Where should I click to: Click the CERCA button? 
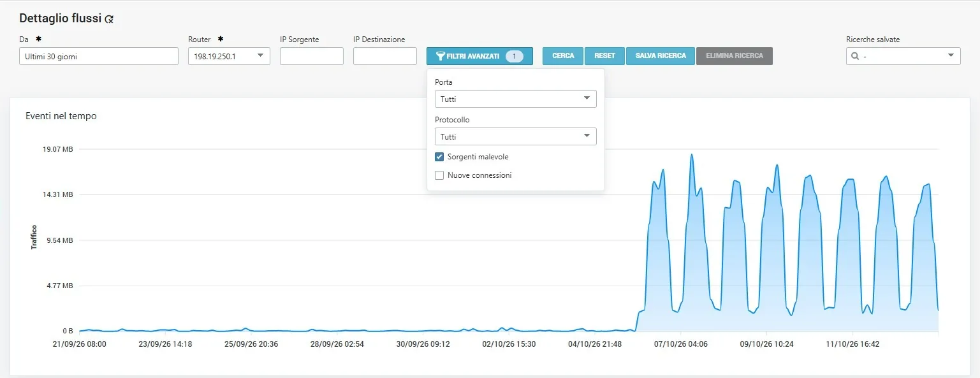pos(563,56)
